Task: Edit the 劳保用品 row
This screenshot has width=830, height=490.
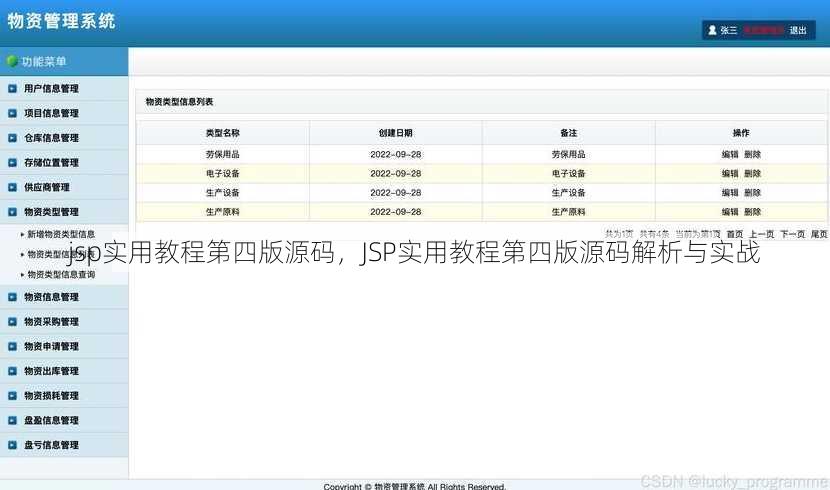Action: [x=730, y=155]
